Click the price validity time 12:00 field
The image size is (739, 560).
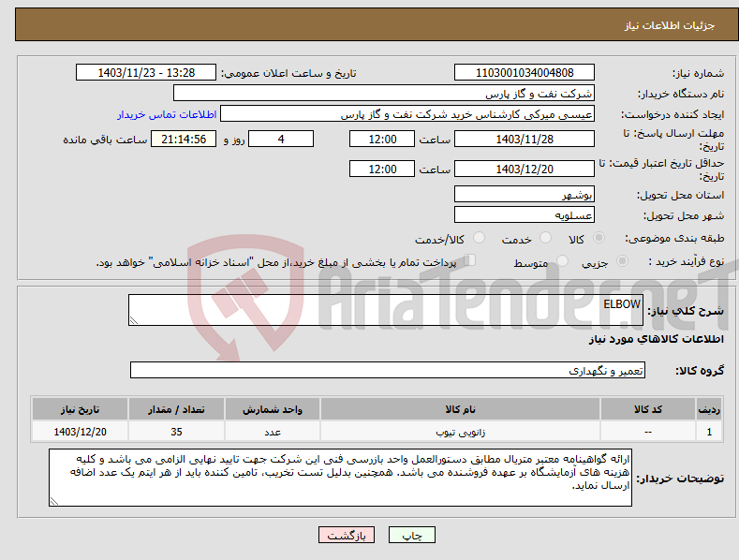point(382,169)
